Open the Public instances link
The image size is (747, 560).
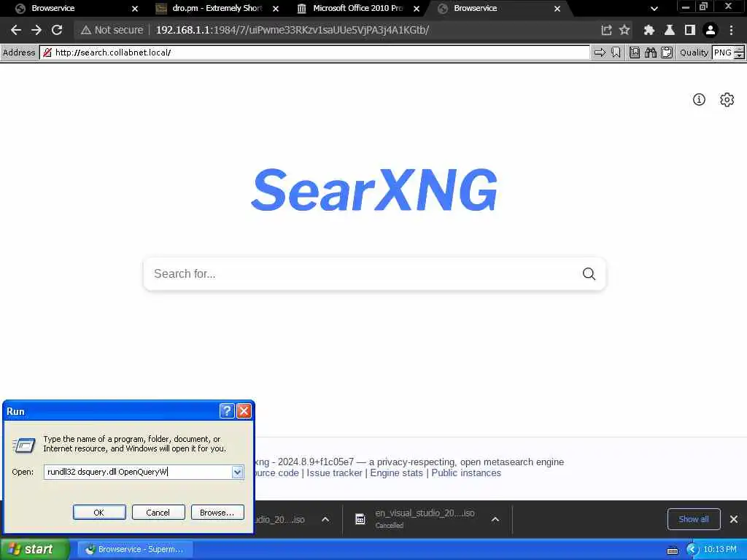click(x=466, y=472)
